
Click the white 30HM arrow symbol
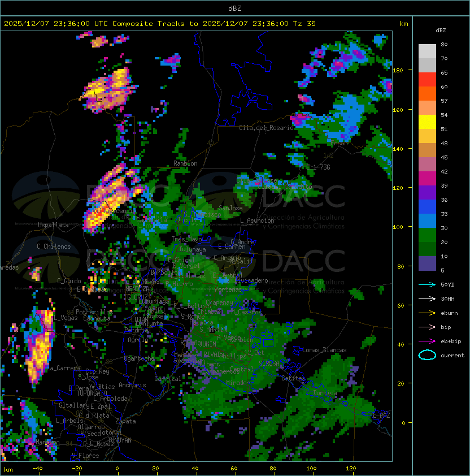coord(427,298)
